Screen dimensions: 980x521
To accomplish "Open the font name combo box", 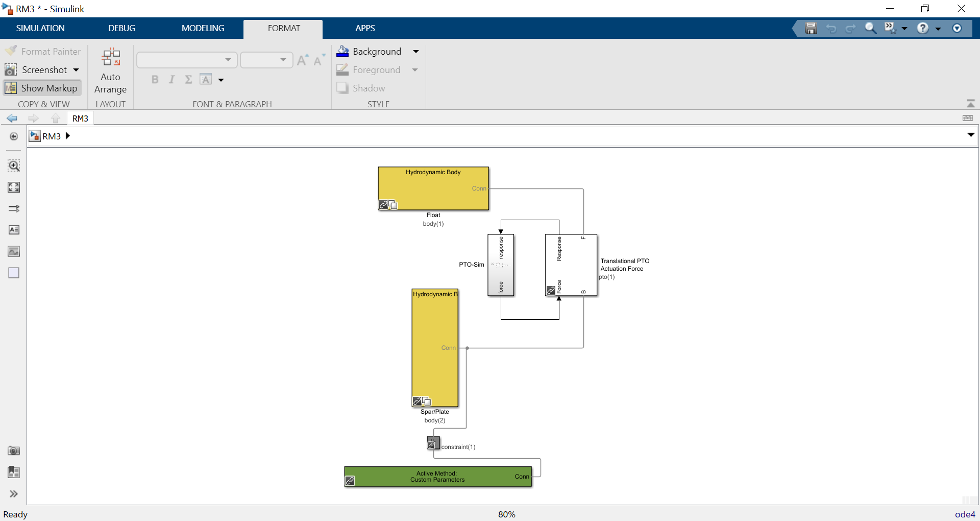I will pyautogui.click(x=187, y=60).
